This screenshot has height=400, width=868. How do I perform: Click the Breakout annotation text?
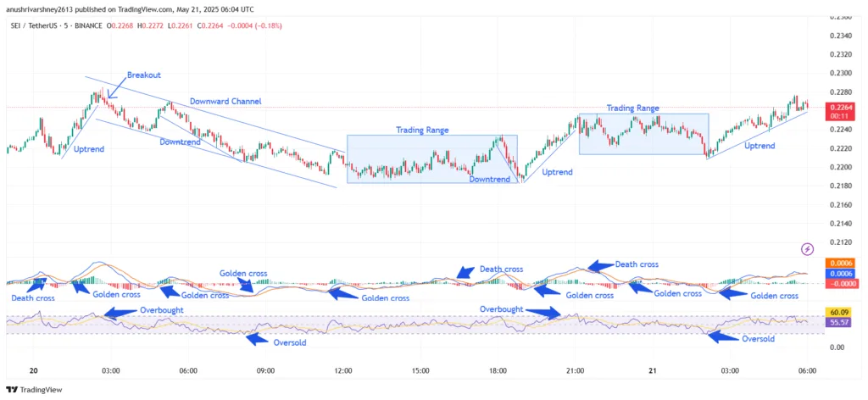[x=144, y=75]
